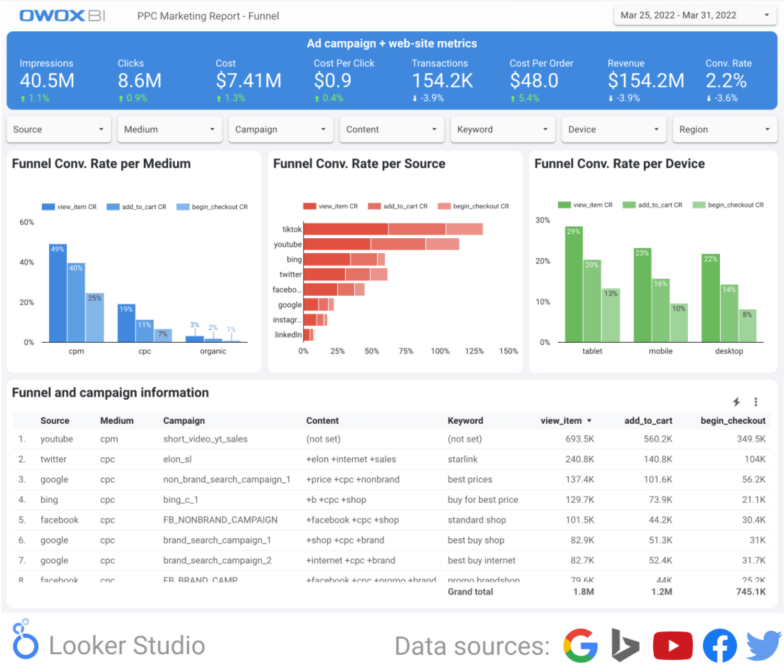Click add_to_cart CR green legend swatch

click(x=629, y=205)
